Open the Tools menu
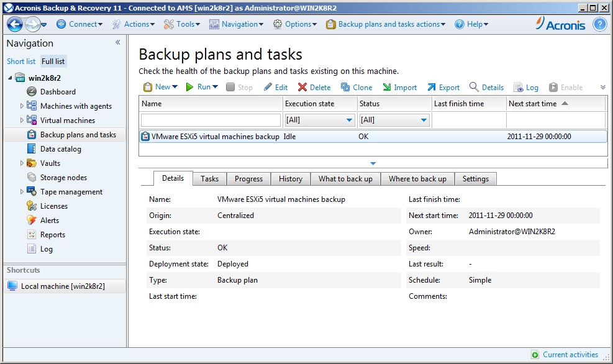 point(182,24)
